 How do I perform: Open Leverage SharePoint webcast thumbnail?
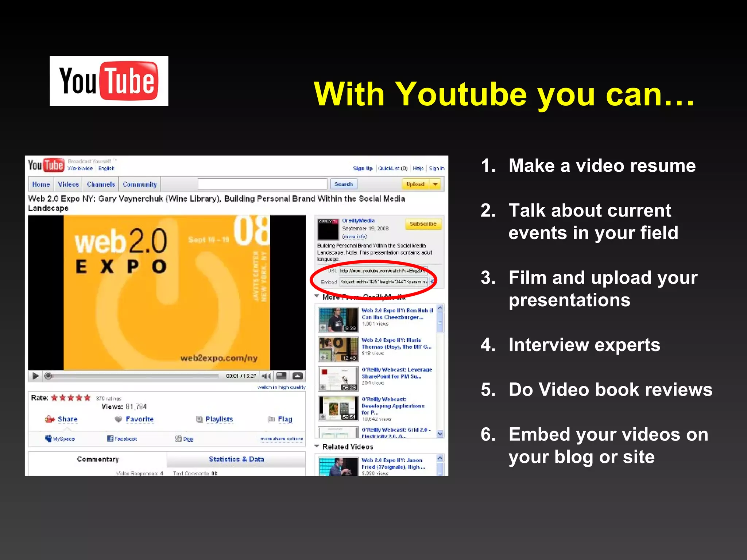point(338,379)
